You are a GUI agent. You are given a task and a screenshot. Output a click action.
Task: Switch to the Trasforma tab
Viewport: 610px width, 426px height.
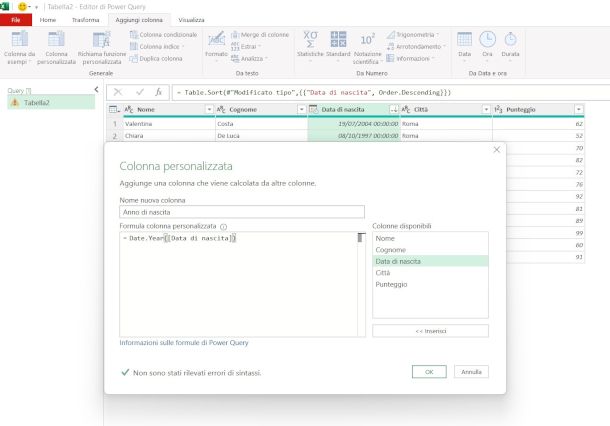pyautogui.click(x=86, y=20)
